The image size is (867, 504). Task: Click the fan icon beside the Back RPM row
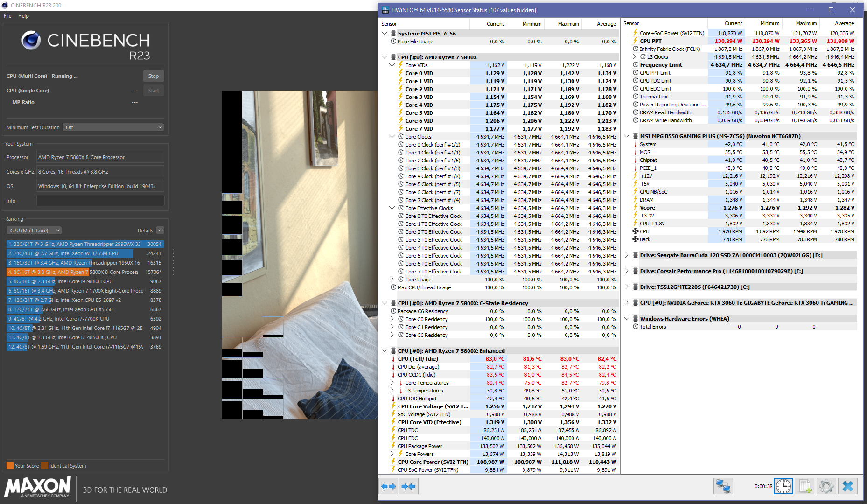point(635,239)
